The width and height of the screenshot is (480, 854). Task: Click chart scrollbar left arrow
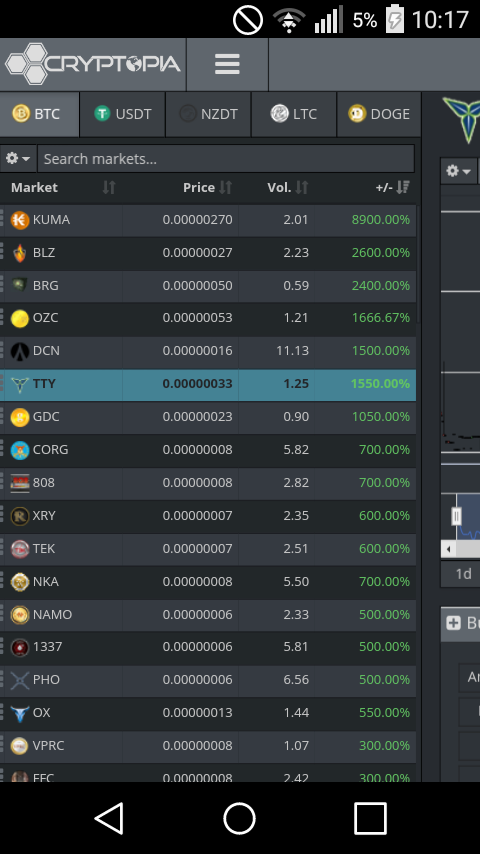point(448,549)
